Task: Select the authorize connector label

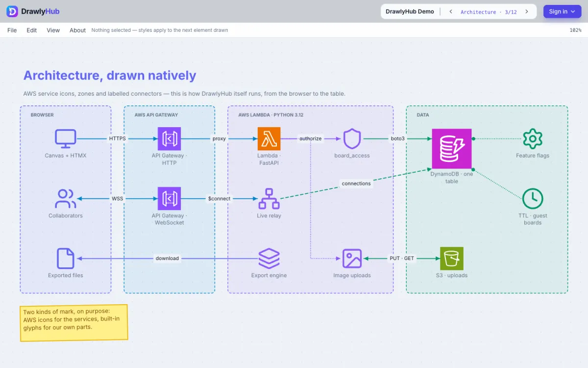Action: click(x=311, y=139)
